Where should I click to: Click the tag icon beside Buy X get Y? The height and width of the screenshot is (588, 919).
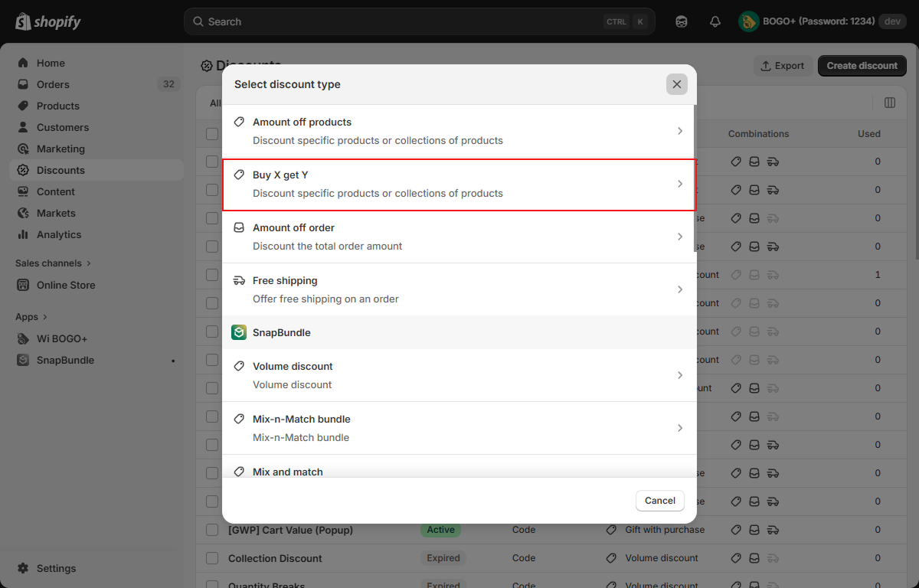239,175
